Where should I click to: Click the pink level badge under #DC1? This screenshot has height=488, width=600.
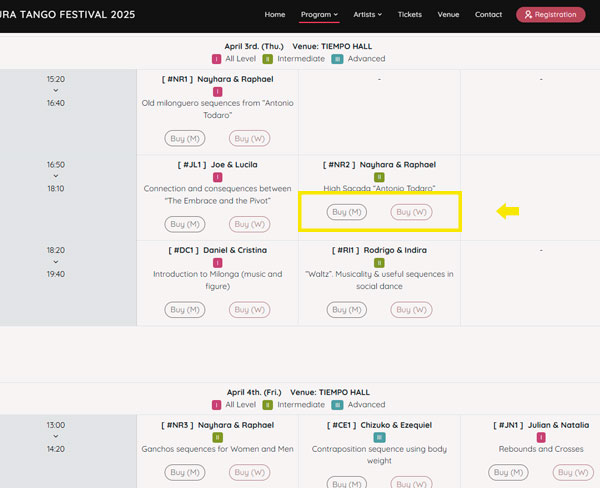217,263
